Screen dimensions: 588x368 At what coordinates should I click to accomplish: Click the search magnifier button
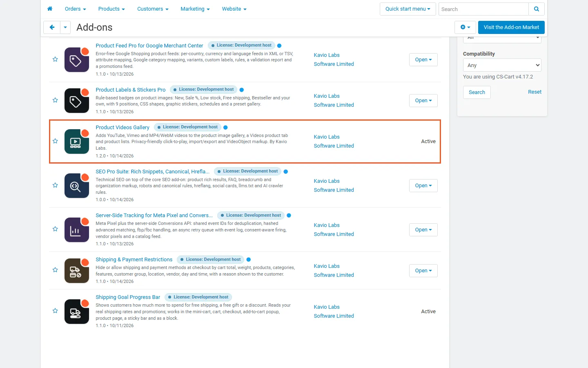pyautogui.click(x=537, y=9)
